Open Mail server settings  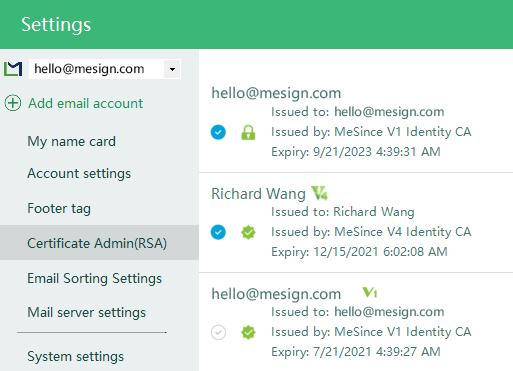click(87, 312)
